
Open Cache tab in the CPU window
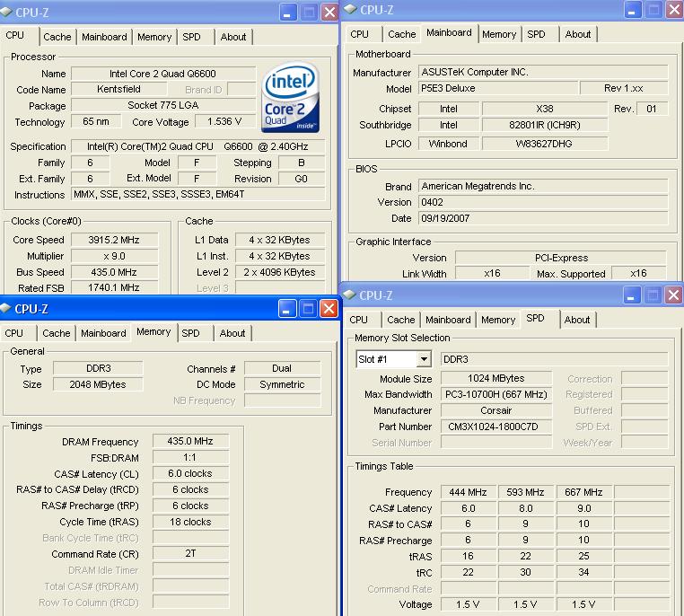coord(57,37)
